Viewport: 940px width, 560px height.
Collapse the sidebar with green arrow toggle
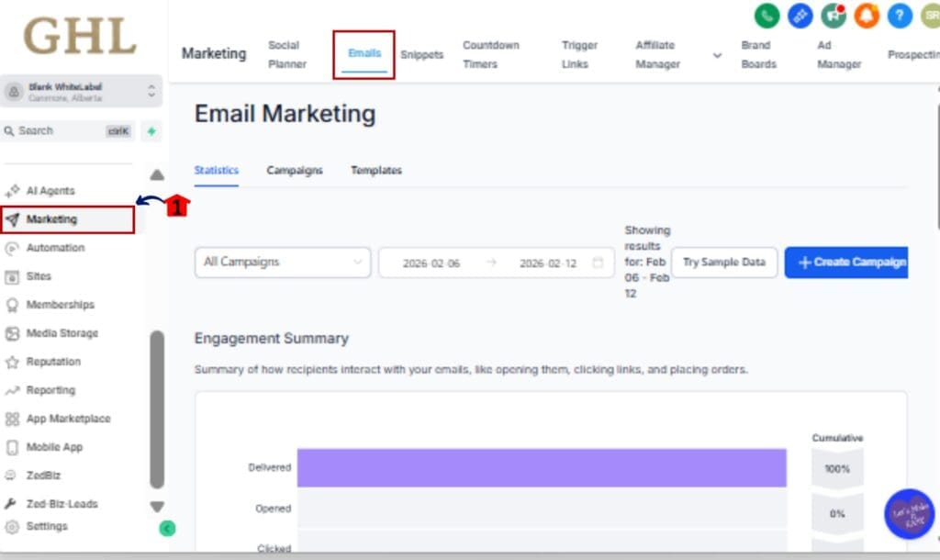[167, 529]
